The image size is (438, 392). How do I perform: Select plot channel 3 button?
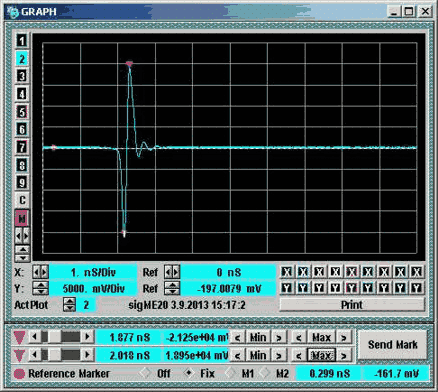(x=22, y=76)
